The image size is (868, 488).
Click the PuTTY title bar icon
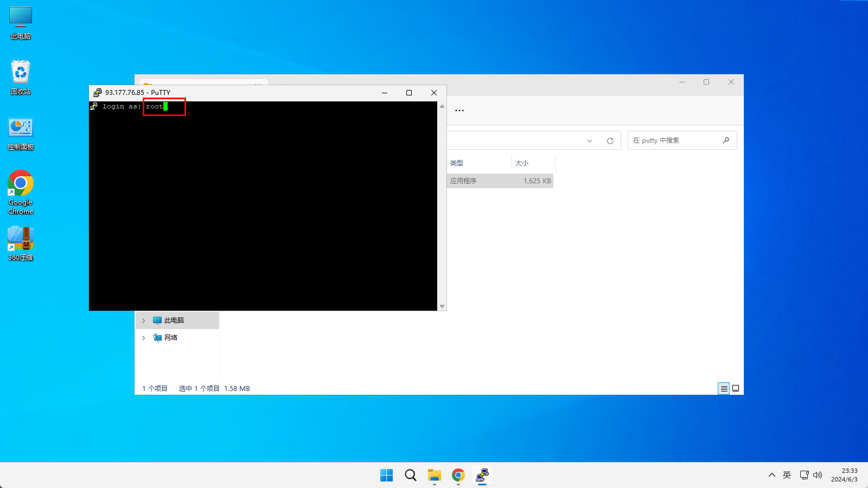pyautogui.click(x=98, y=93)
